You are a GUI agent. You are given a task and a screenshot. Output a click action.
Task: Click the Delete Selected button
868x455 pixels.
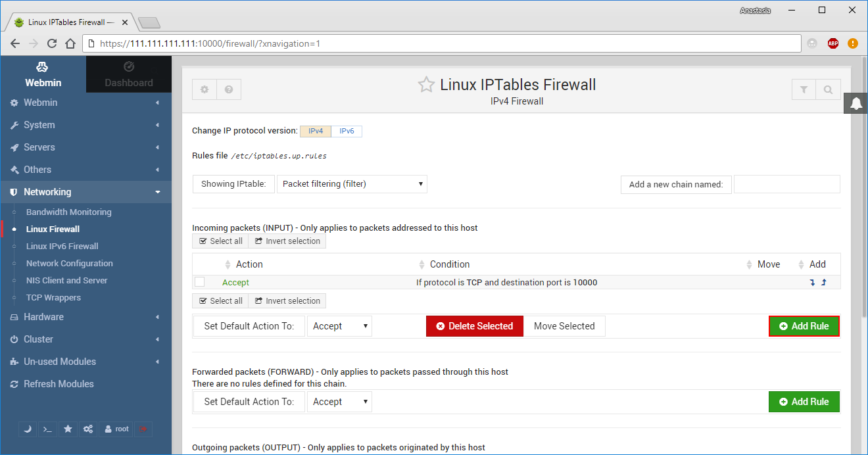[x=474, y=325]
